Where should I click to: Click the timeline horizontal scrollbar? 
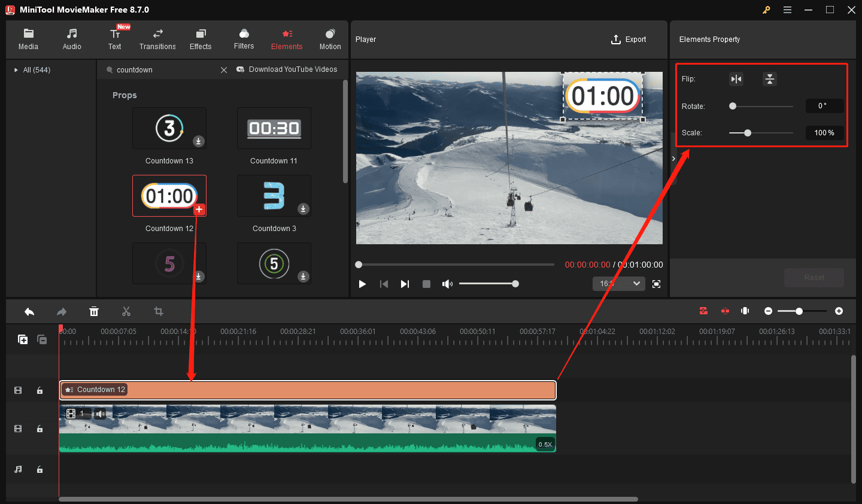pos(348,499)
